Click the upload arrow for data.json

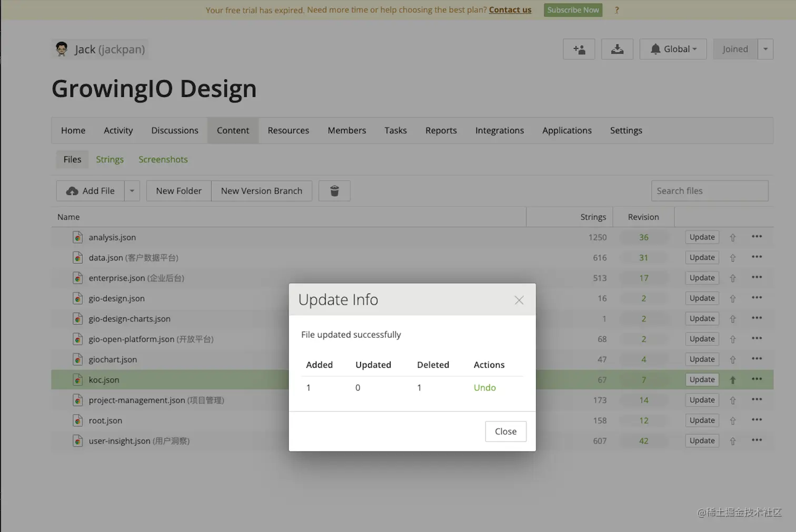pyautogui.click(x=732, y=258)
